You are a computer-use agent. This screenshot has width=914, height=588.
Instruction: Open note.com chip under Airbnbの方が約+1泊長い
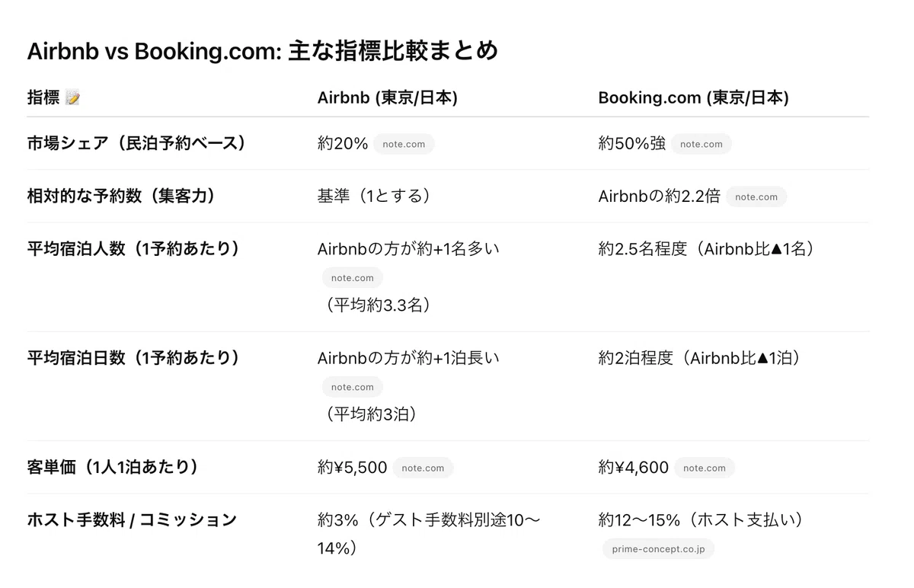click(352, 387)
